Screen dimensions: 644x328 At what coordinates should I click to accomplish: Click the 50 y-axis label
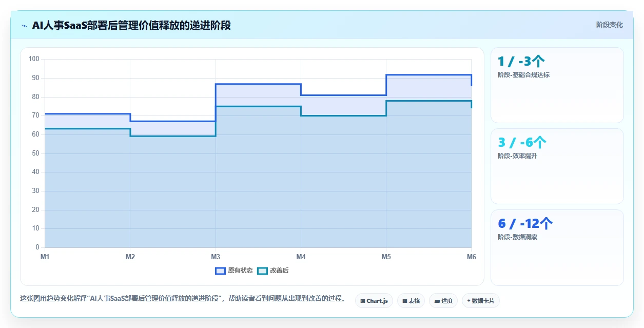tap(35, 153)
